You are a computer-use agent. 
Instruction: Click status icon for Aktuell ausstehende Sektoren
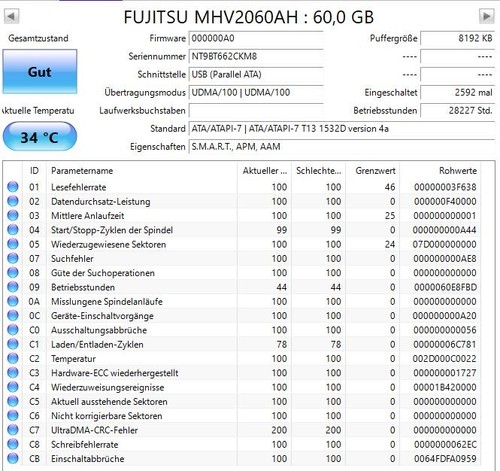click(x=13, y=401)
